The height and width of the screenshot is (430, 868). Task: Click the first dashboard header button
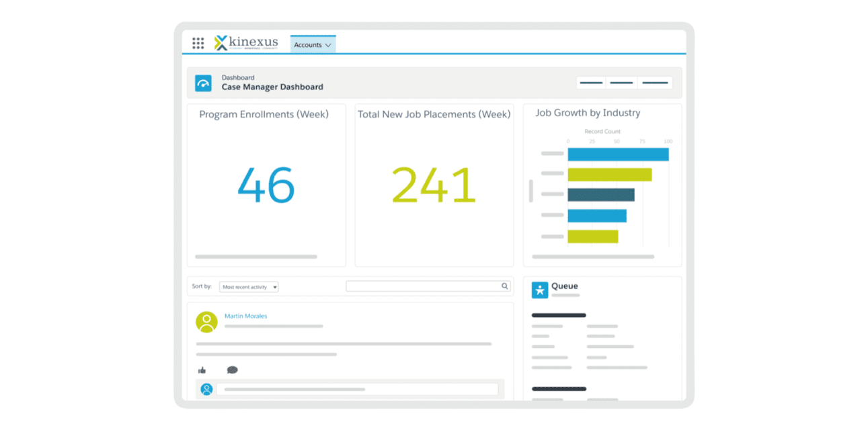click(591, 83)
